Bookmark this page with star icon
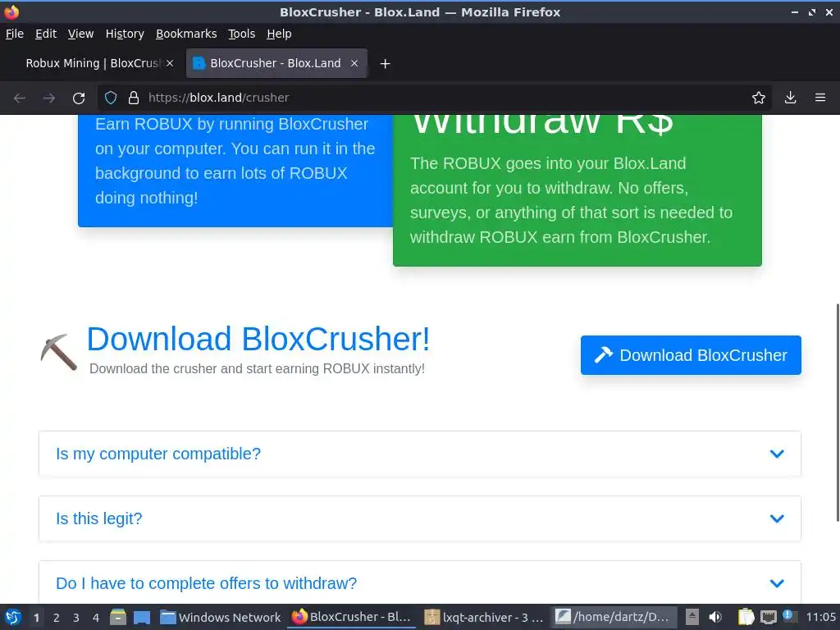The image size is (840, 630). click(759, 98)
